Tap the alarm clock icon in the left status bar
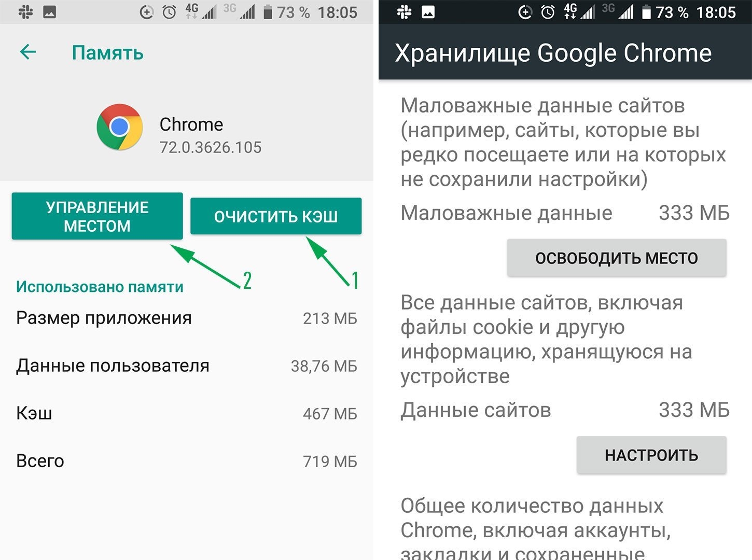 (x=169, y=12)
